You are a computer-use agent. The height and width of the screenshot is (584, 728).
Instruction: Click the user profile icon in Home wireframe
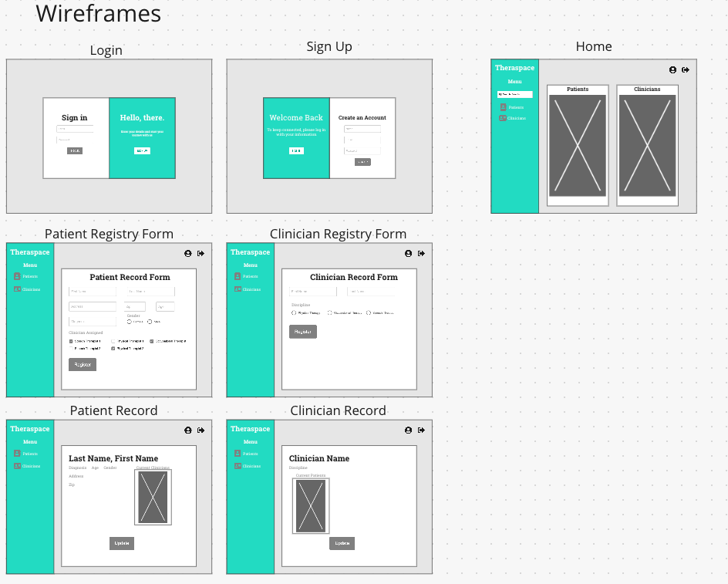(x=672, y=69)
